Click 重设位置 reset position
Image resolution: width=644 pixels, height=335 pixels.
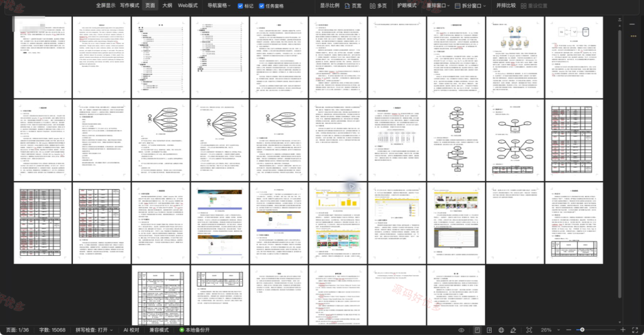point(534,6)
